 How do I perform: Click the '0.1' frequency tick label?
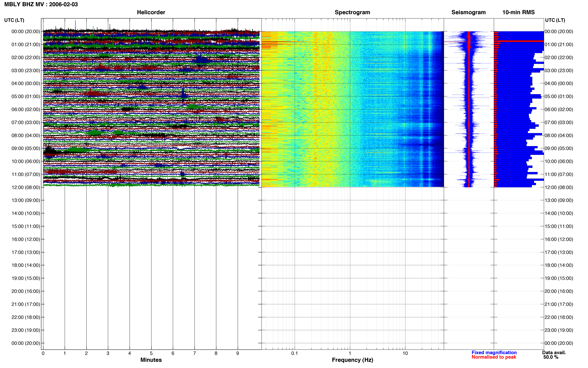coord(295,353)
